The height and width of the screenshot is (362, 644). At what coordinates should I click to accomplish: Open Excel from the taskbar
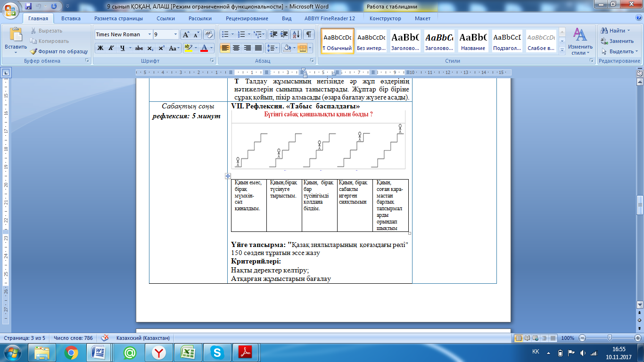pyautogui.click(x=188, y=352)
